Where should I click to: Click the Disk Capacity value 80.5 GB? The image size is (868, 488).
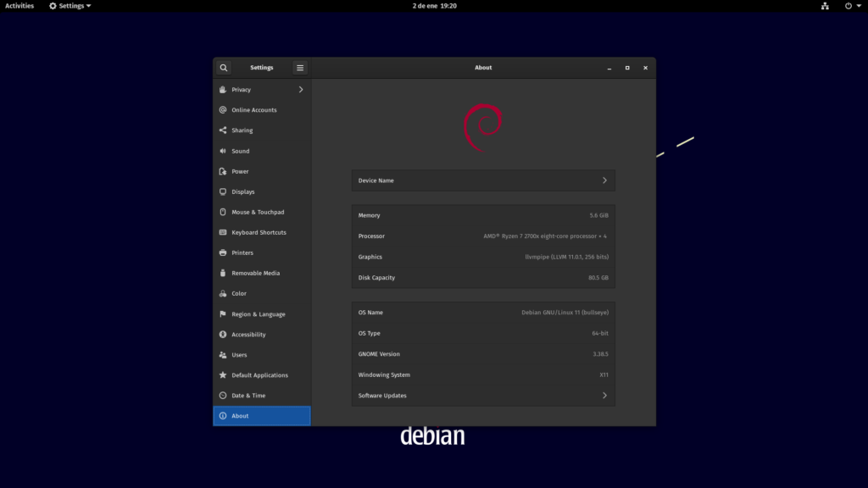coord(598,278)
